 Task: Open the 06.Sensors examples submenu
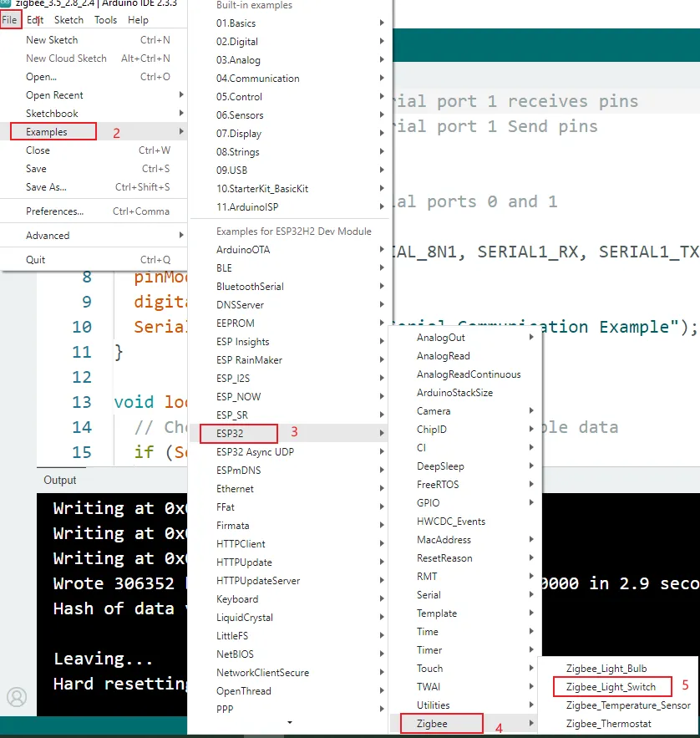coord(291,115)
